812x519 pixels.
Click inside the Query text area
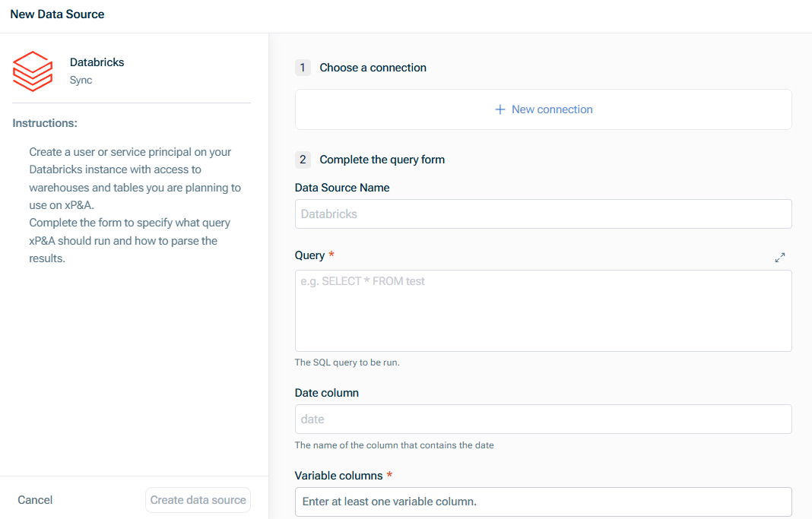(543, 310)
